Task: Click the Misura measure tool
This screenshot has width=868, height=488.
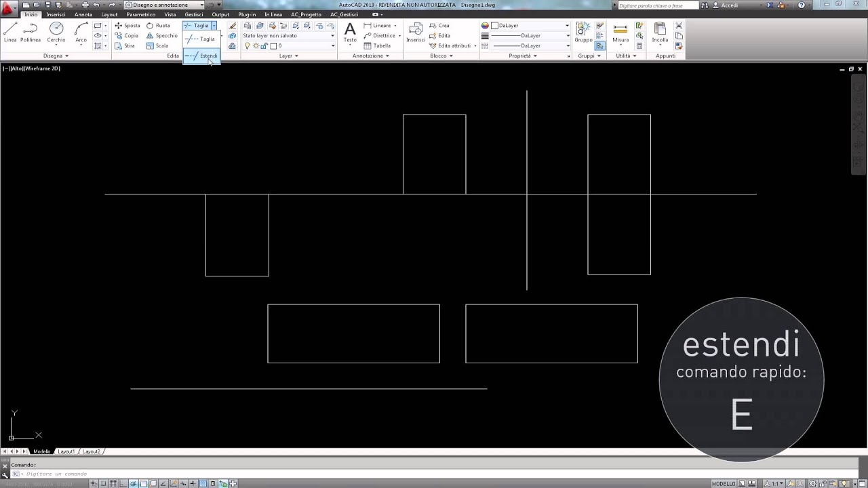Action: [x=620, y=33]
